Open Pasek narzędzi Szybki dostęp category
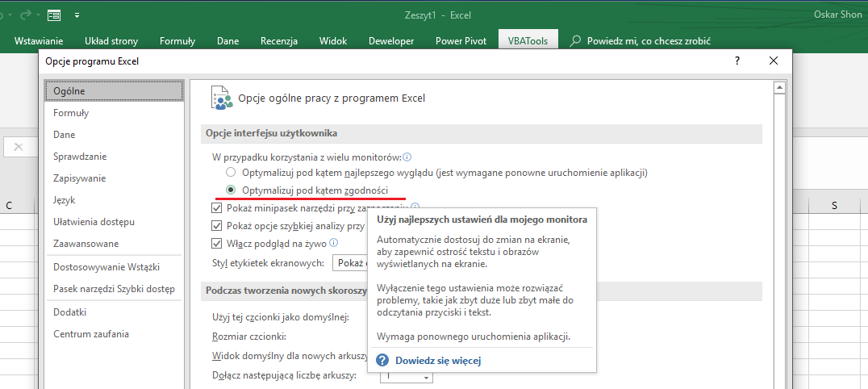This screenshot has width=868, height=389. point(114,289)
